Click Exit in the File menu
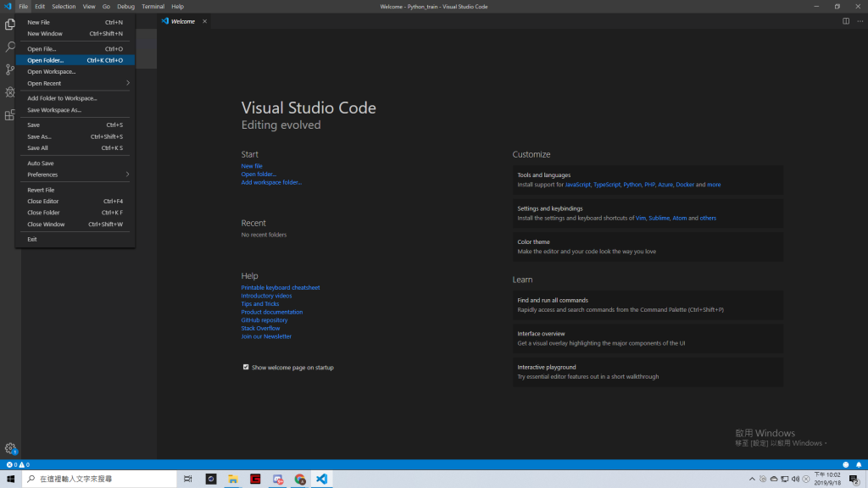Image resolution: width=868 pixels, height=488 pixels. [75, 239]
